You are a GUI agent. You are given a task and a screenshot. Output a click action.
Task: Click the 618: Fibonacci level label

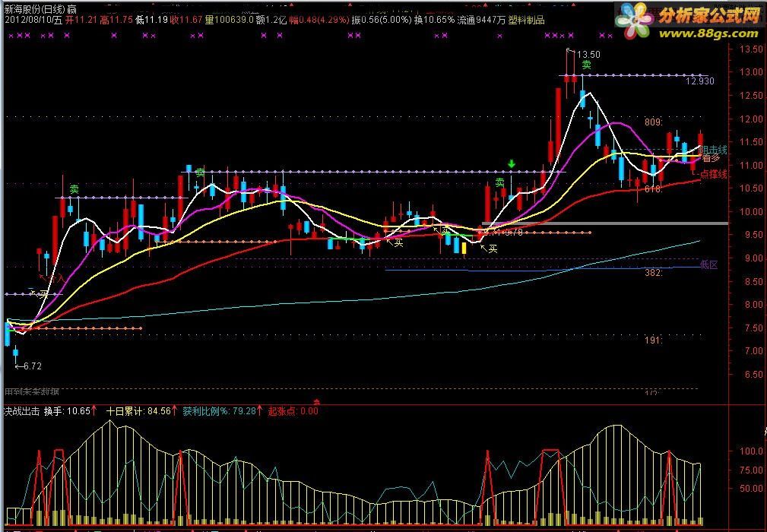[654, 188]
